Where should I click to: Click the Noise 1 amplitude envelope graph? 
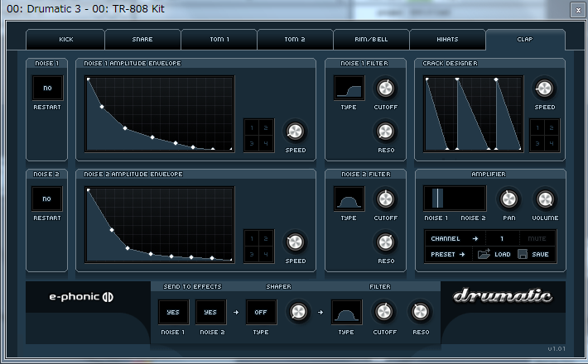coord(161,113)
